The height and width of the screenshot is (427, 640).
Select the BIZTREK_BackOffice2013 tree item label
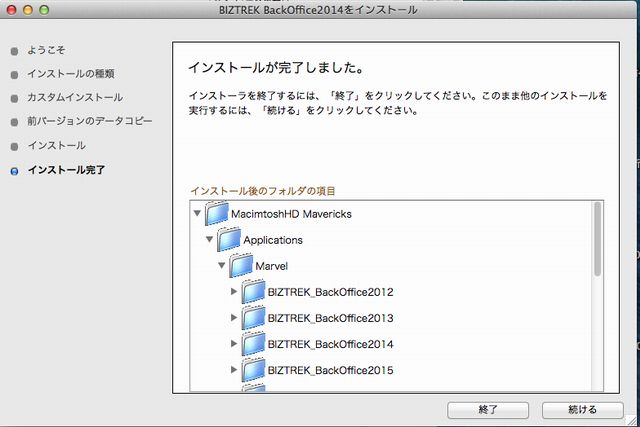tap(330, 318)
